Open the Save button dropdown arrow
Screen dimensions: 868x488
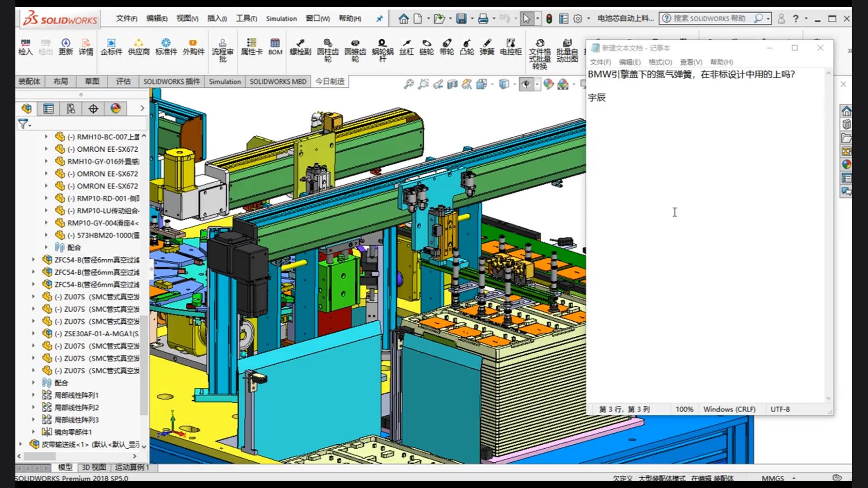(472, 19)
